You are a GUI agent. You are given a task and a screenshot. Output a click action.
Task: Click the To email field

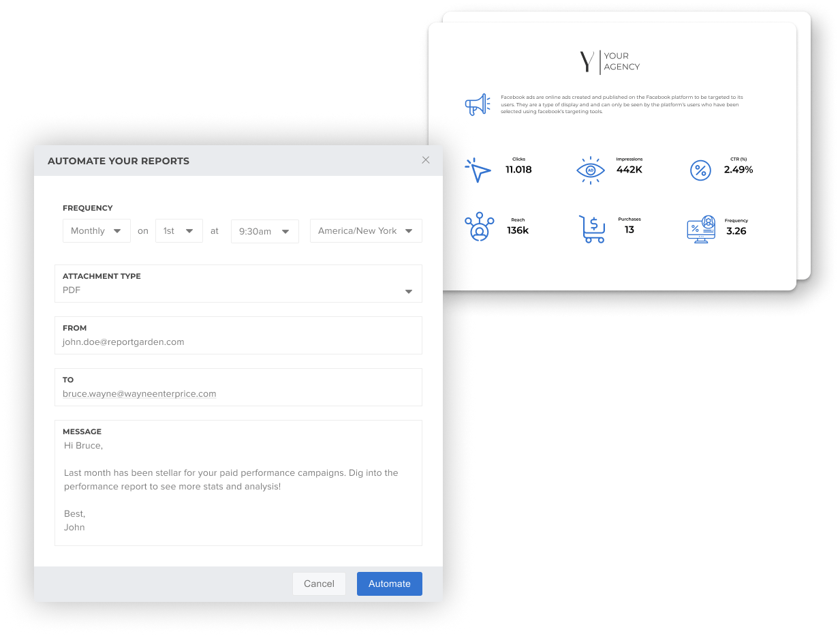[238, 387]
